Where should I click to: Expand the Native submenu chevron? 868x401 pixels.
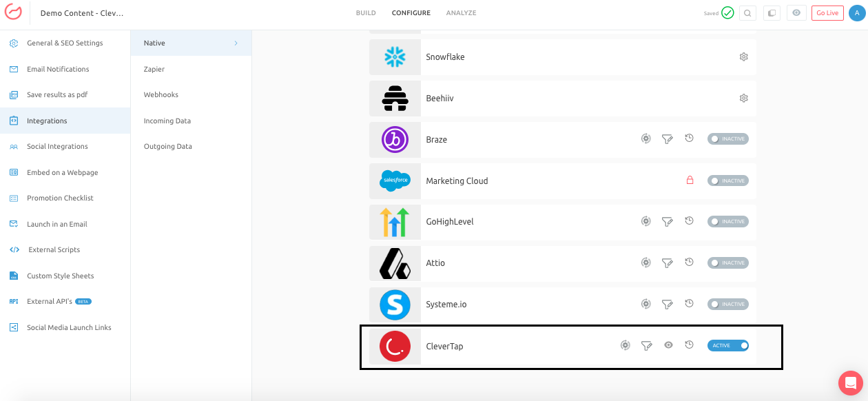tap(236, 43)
